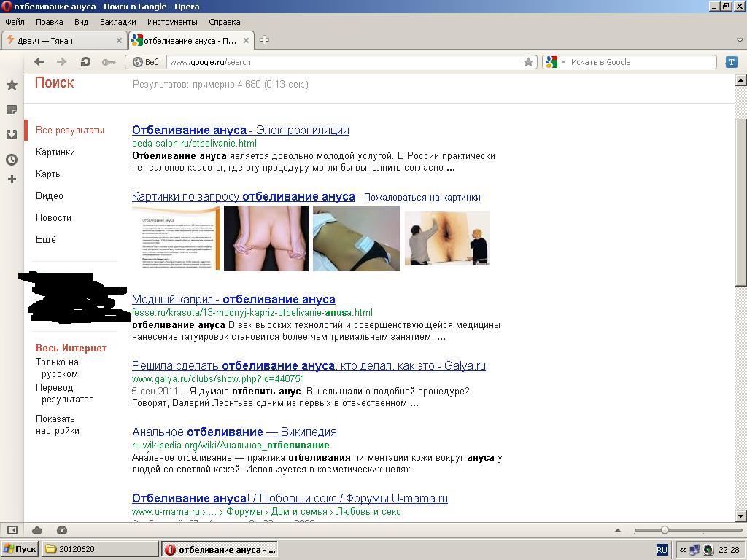Open the Вид menu
Image resolution: width=747 pixels, height=560 pixels.
[82, 22]
